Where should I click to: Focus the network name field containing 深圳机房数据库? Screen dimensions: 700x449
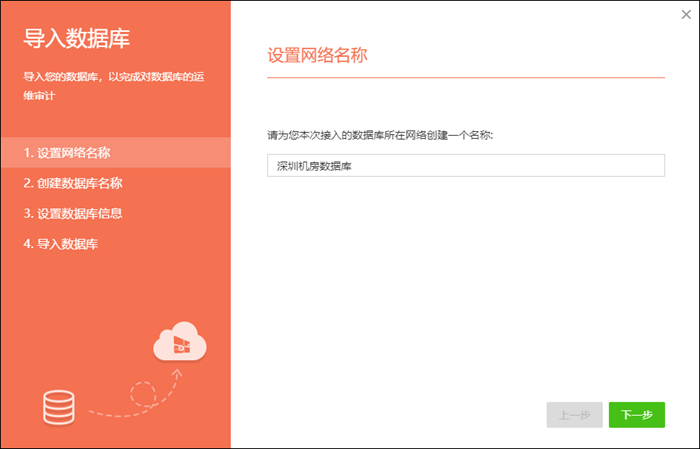465,166
